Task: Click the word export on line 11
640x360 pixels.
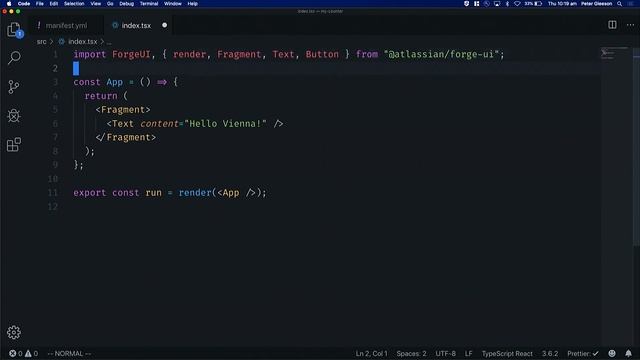Action: (x=90, y=193)
